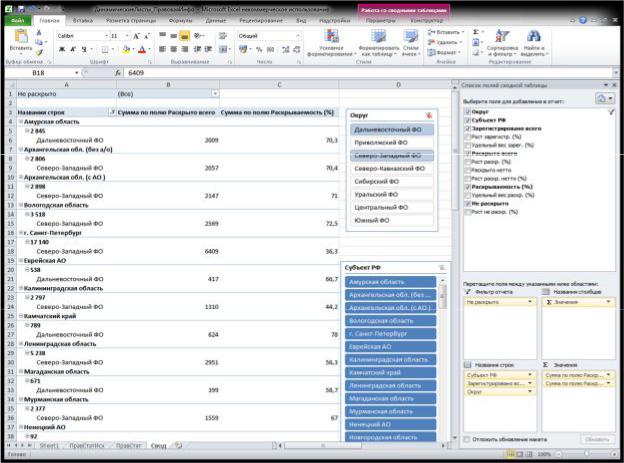The height and width of the screenshot is (463, 624).
Task: Check the Удельный вес зарег. (%) field
Action: [x=468, y=145]
